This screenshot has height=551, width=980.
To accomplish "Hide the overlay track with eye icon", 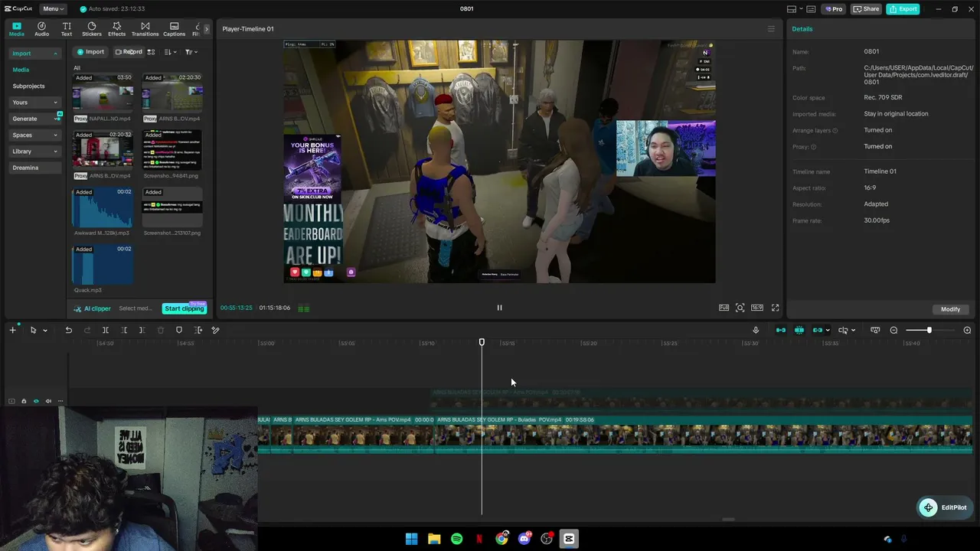I will pyautogui.click(x=36, y=401).
